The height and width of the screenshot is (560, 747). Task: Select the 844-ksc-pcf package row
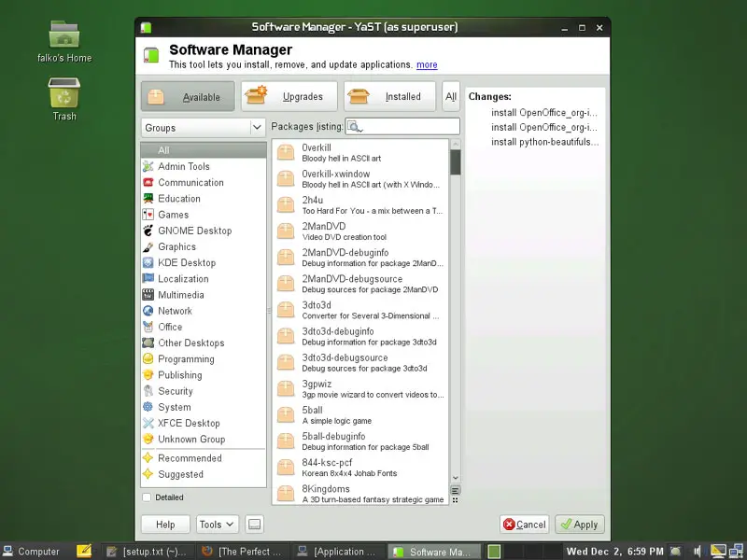[x=360, y=468]
